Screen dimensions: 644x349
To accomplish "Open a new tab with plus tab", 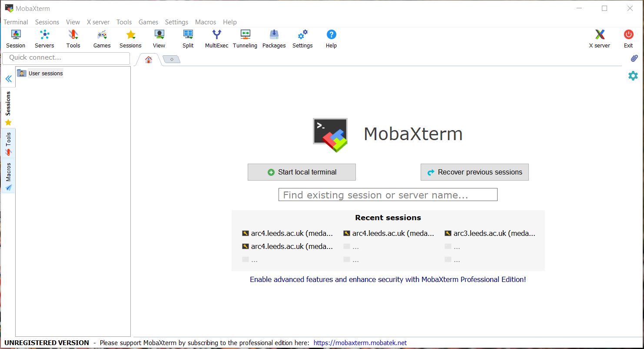I will point(172,60).
